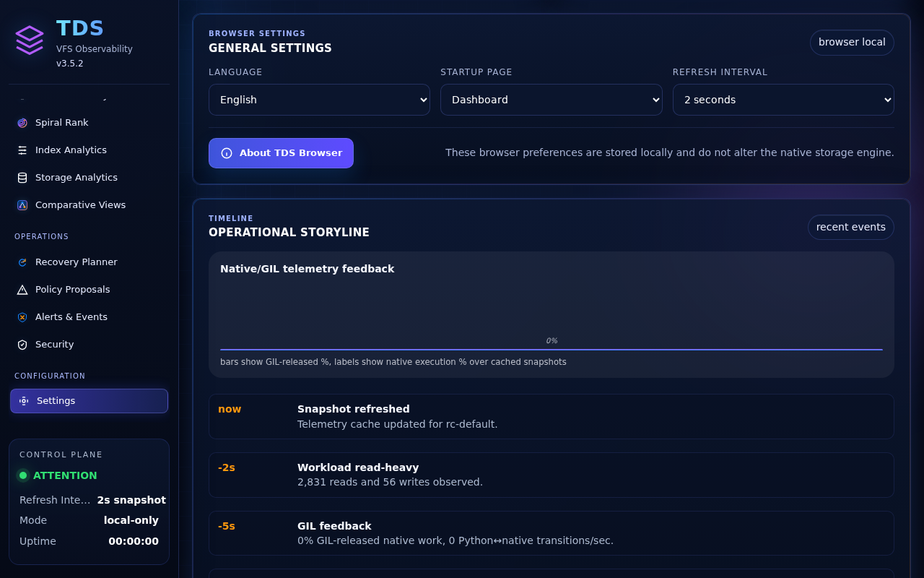Open Spiral Rank page

pyautogui.click(x=89, y=123)
